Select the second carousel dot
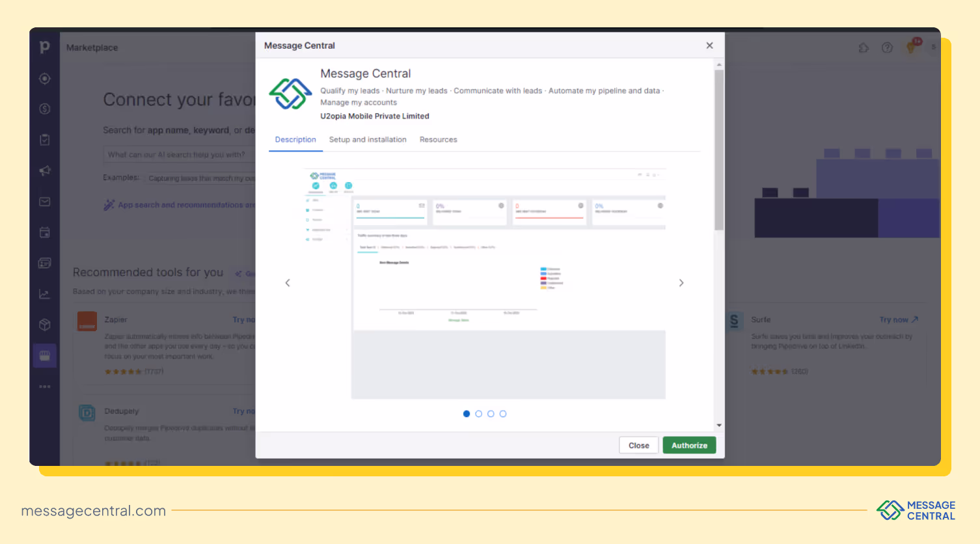Viewport: 980px width, 544px height. tap(479, 414)
